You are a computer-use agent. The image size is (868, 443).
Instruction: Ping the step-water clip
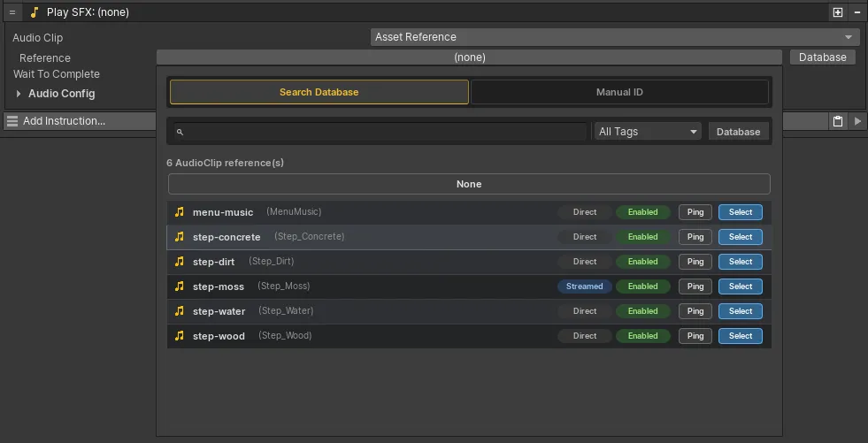tap(695, 311)
